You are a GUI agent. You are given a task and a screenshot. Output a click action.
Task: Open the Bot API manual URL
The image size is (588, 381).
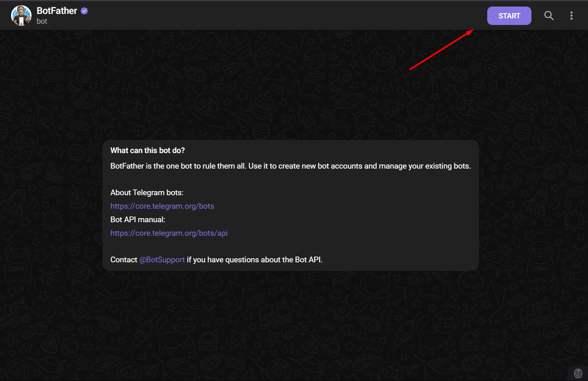click(169, 233)
